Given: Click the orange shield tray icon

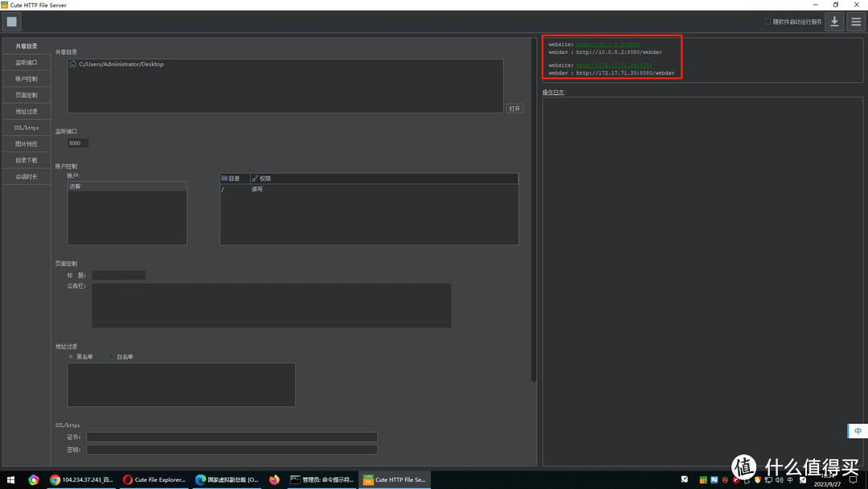Looking at the screenshot, I should click(x=757, y=479).
